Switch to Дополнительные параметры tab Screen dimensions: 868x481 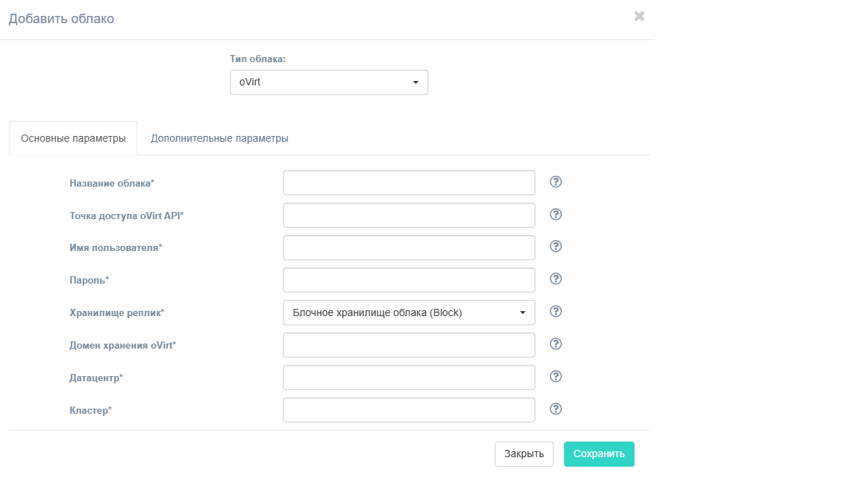[x=220, y=138]
